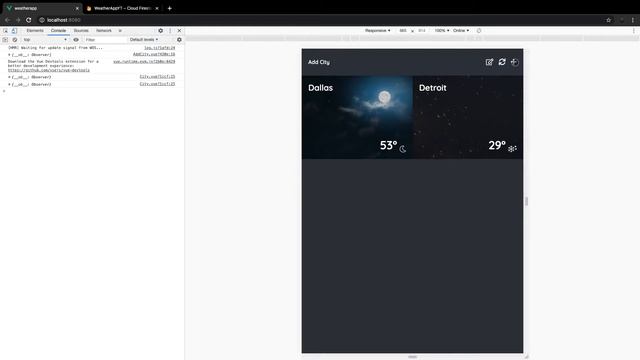The image size is (640, 360).
Task: Switch to the Elements tab
Action: pos(35,31)
